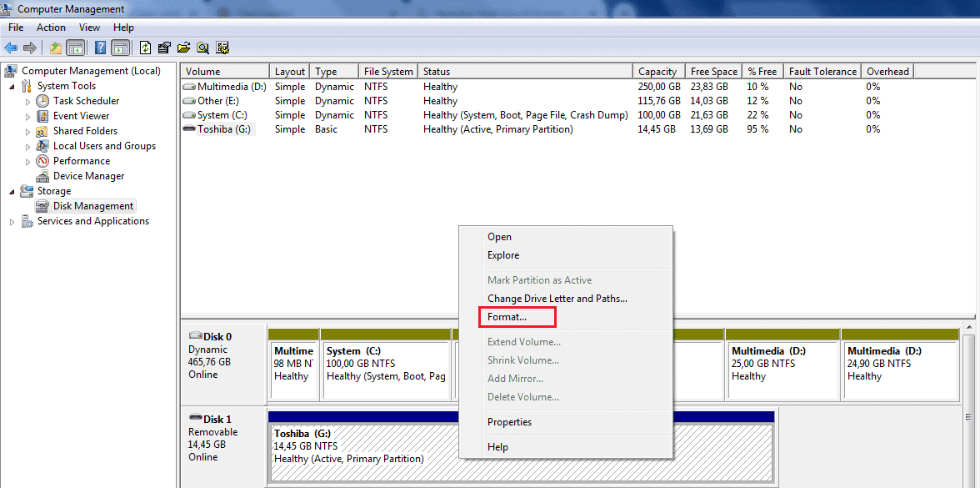The image size is (980, 488).
Task: Select Disk Management in the tree
Action: pos(93,206)
